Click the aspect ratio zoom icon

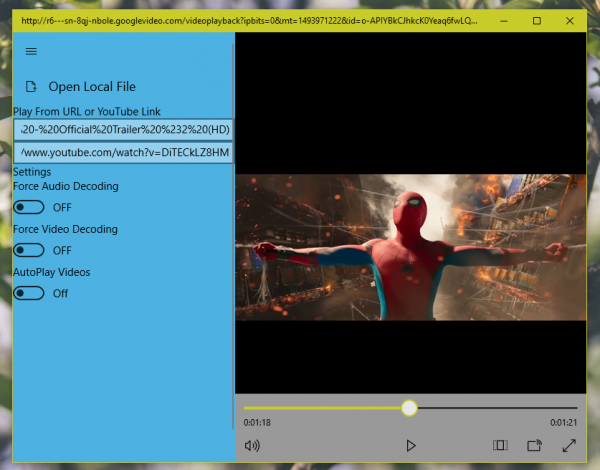click(500, 445)
